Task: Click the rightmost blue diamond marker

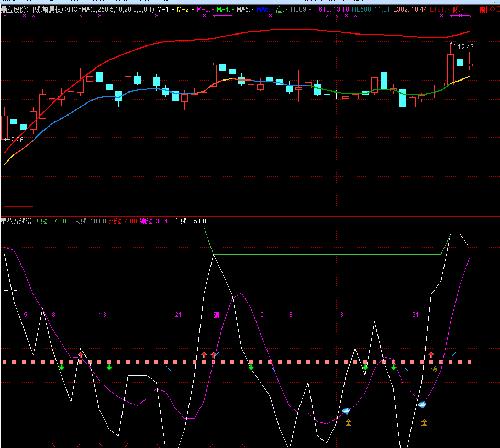Action: point(422,405)
